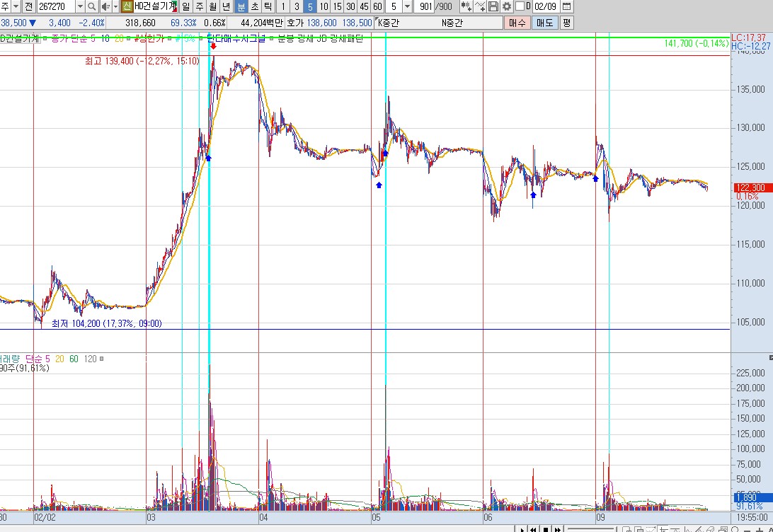Select the 년 yearly period button
773x532 pixels.
(x=227, y=6)
